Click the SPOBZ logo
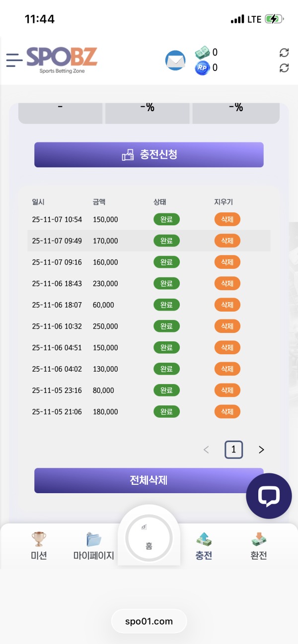 click(x=62, y=59)
